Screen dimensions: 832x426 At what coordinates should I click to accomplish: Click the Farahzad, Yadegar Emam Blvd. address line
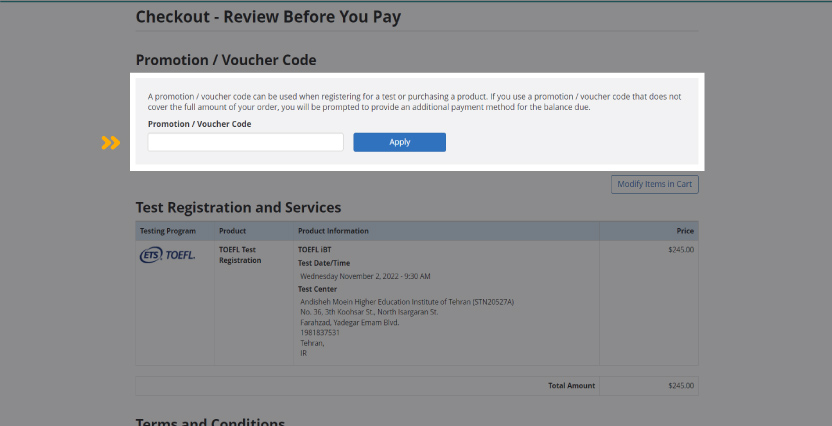pos(350,323)
